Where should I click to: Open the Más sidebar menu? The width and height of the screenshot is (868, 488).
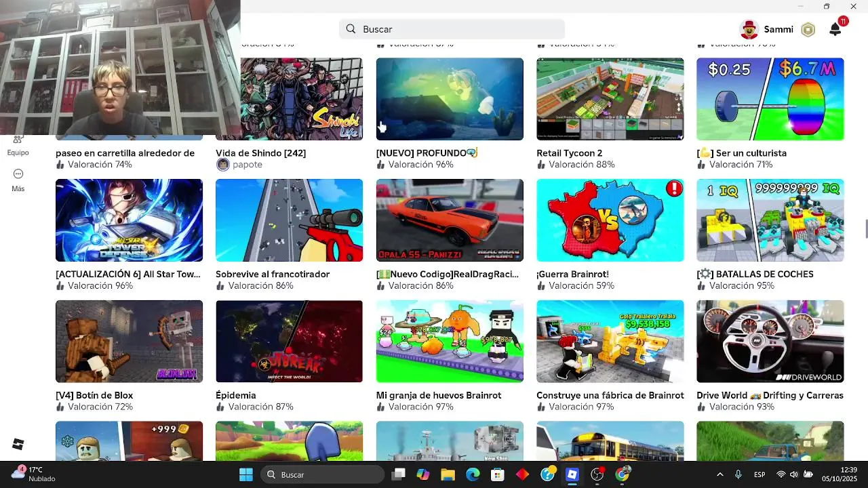(18, 180)
